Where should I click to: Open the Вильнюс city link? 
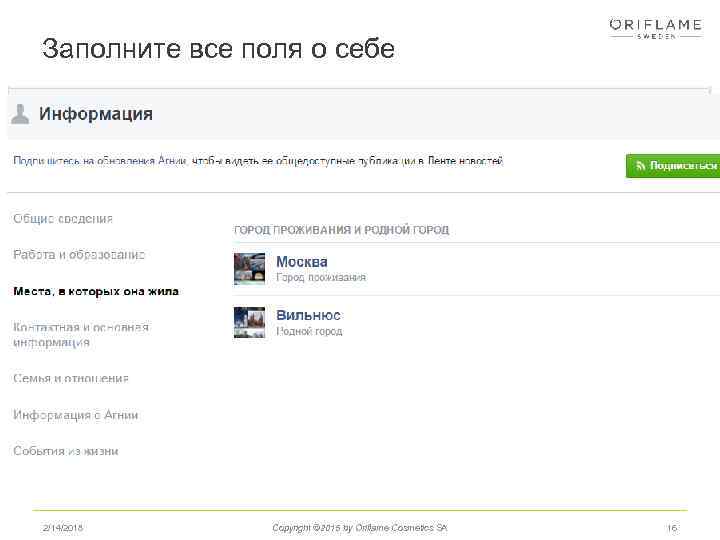[308, 315]
